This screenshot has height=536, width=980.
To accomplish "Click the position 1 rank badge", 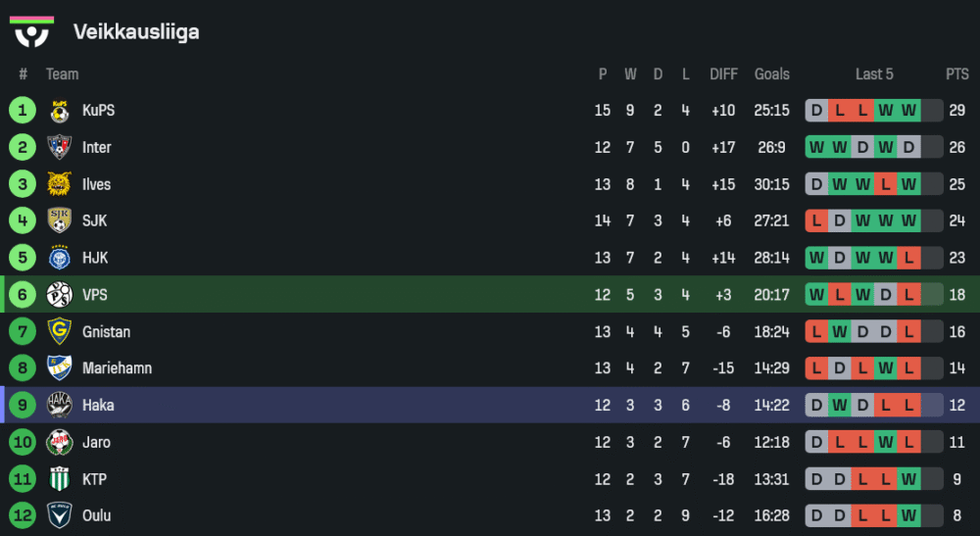I will click(x=23, y=111).
